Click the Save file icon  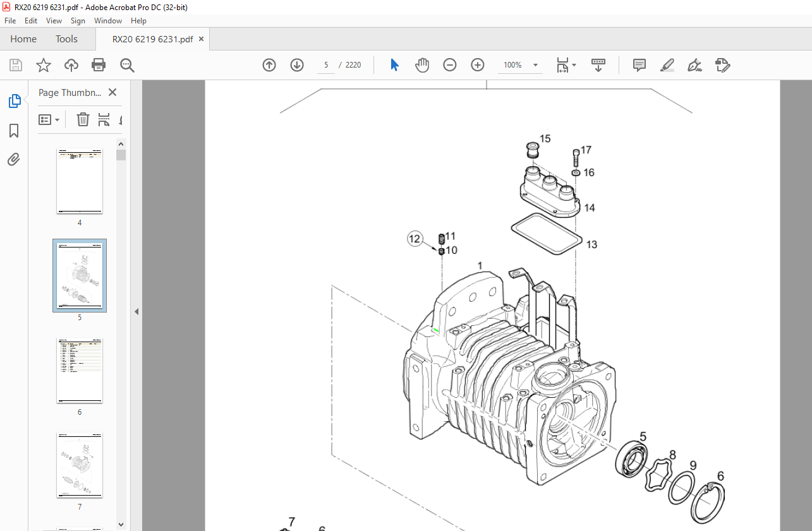(x=16, y=65)
